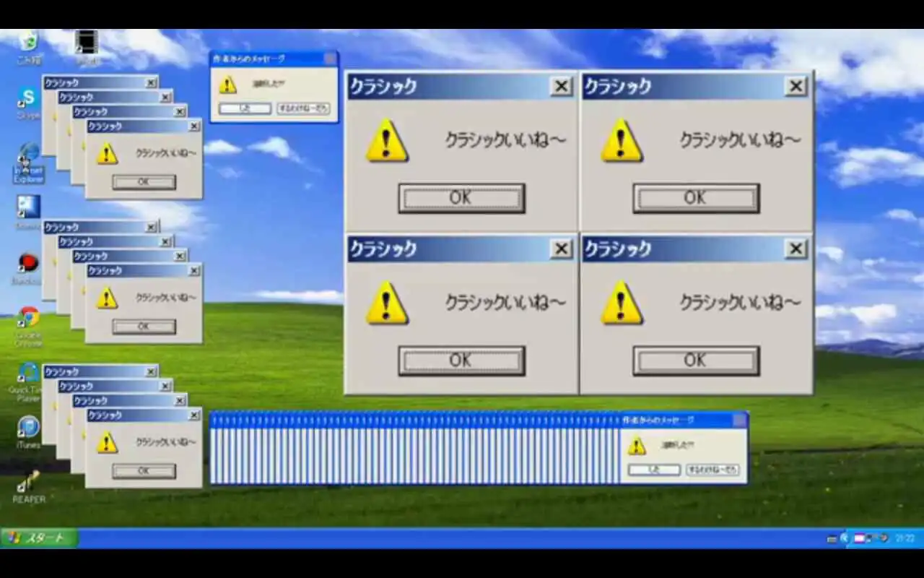Click the クラシックいいね〜 text in upper-right large dialog

click(740, 140)
